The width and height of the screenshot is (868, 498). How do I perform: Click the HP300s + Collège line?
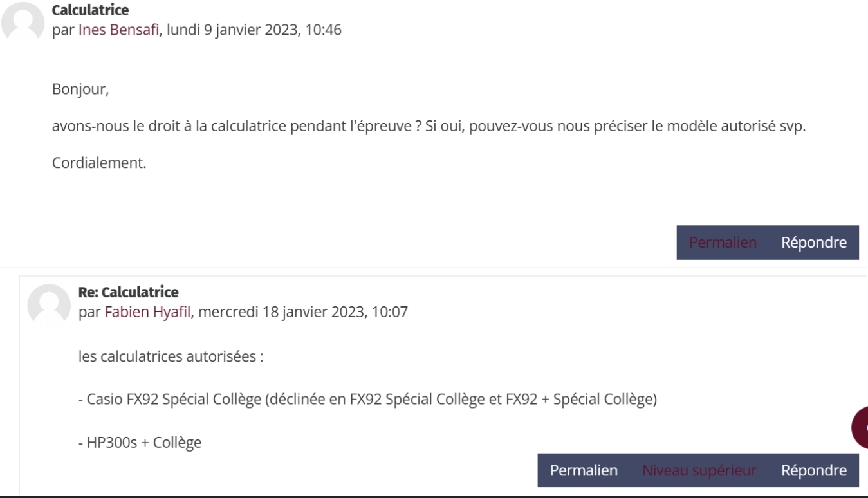pos(140,442)
